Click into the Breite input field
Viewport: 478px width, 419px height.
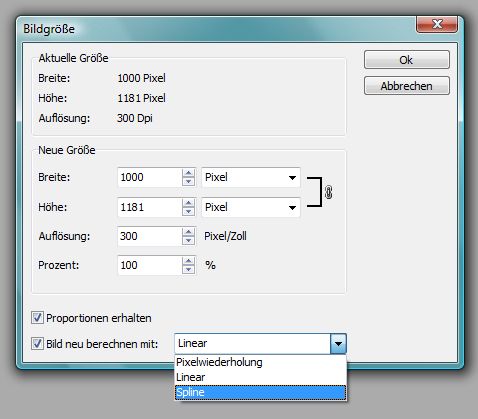click(x=150, y=177)
